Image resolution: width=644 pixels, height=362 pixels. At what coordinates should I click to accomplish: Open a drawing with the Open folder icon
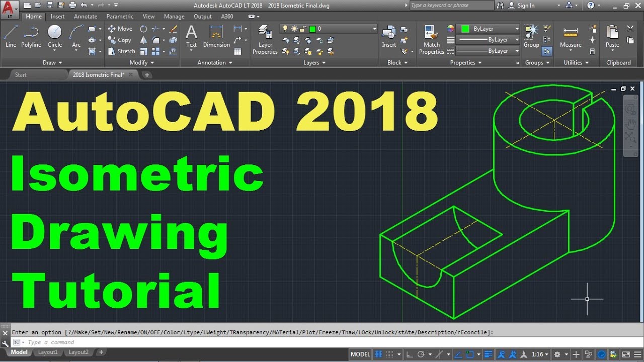tap(38, 5)
